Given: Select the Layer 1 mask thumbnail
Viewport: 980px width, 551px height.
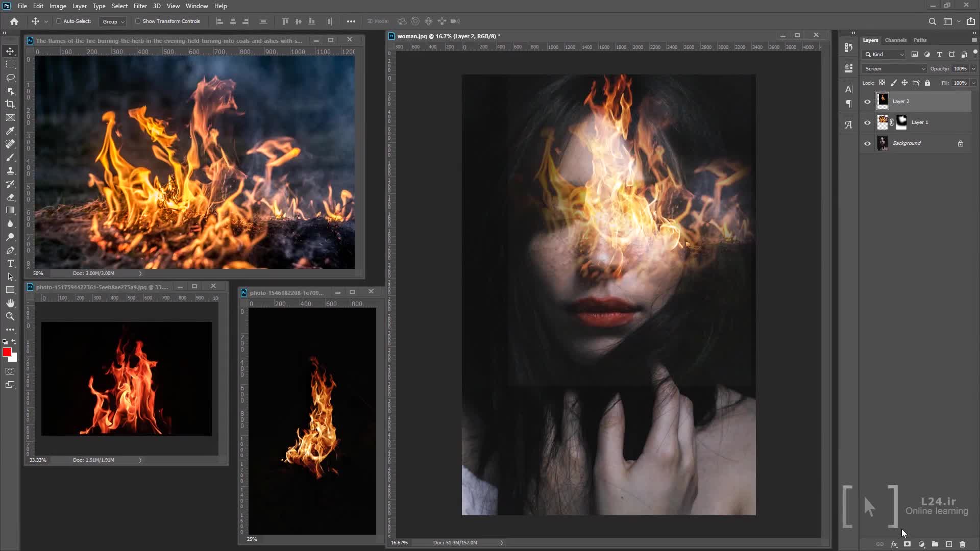Looking at the screenshot, I should [x=901, y=122].
